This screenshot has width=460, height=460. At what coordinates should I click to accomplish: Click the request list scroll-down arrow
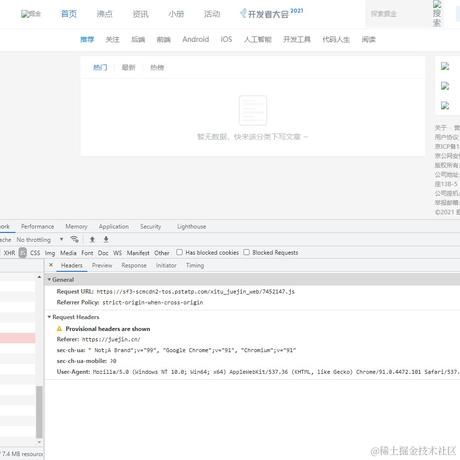click(x=39, y=442)
